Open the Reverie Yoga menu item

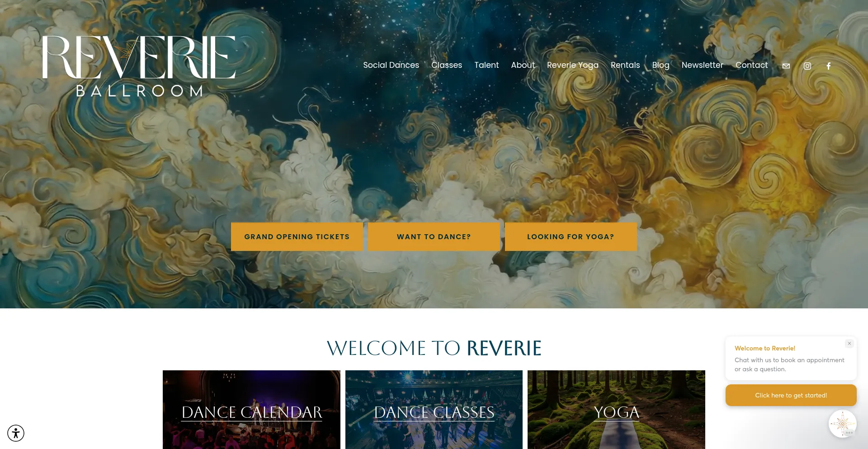tap(573, 65)
